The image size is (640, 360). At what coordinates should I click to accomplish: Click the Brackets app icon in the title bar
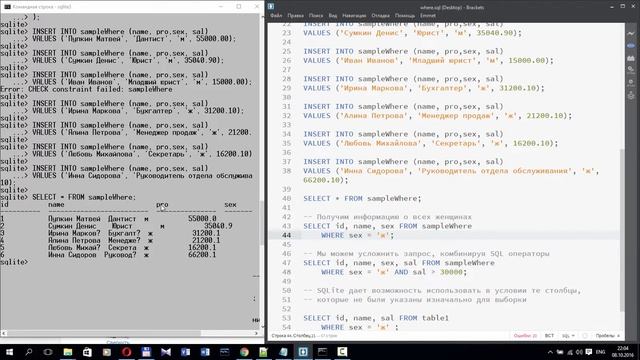271,7
